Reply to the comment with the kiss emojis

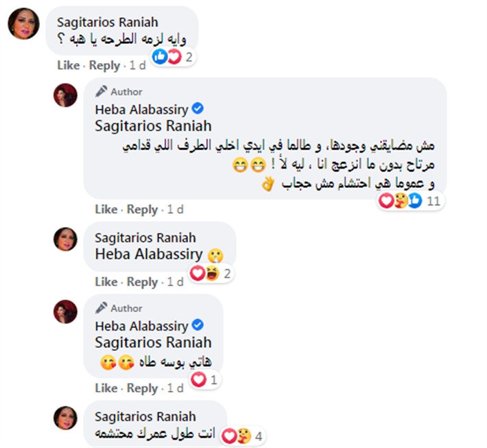(x=143, y=388)
